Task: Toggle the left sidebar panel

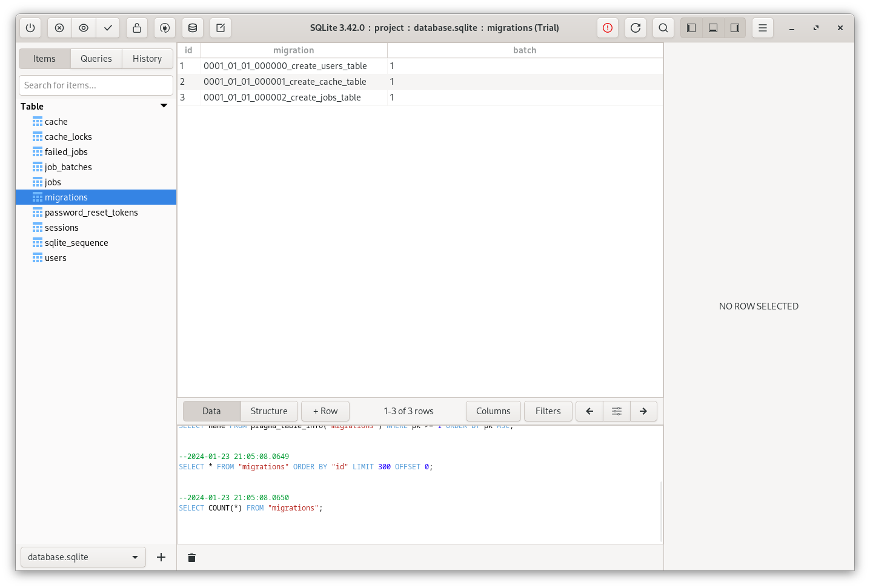Action: pos(691,28)
